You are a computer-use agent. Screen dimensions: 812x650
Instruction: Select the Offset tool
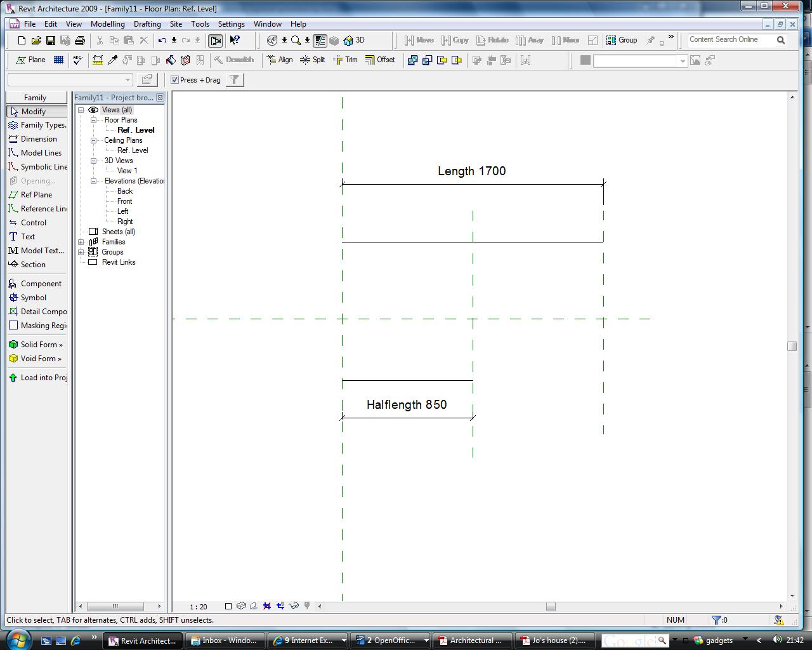click(x=379, y=60)
